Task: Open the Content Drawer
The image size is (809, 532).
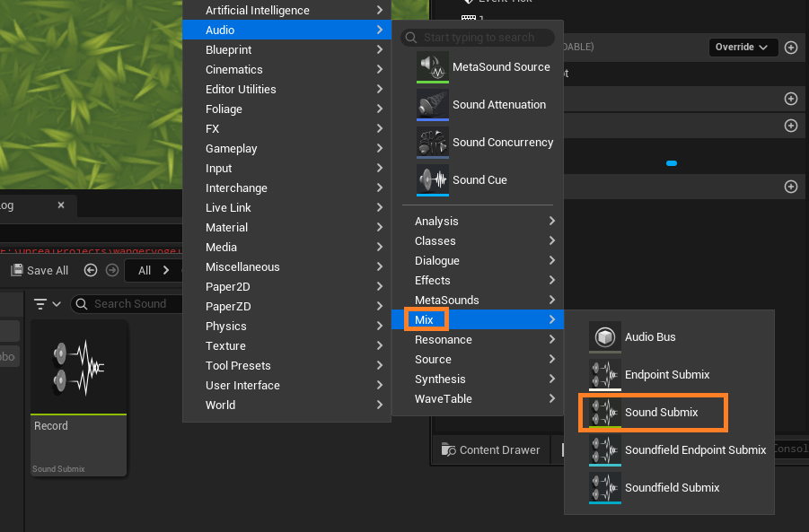Action: pos(490,450)
